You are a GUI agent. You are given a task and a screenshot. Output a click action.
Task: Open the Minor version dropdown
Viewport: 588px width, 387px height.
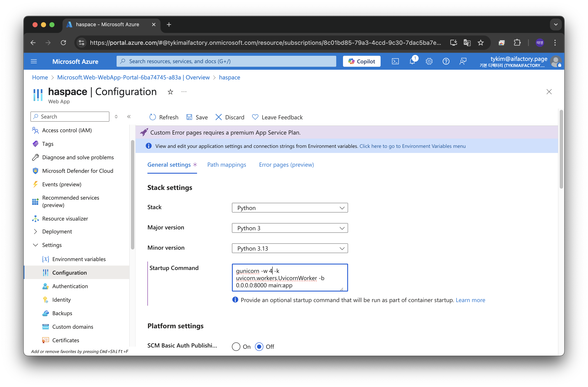click(x=290, y=248)
